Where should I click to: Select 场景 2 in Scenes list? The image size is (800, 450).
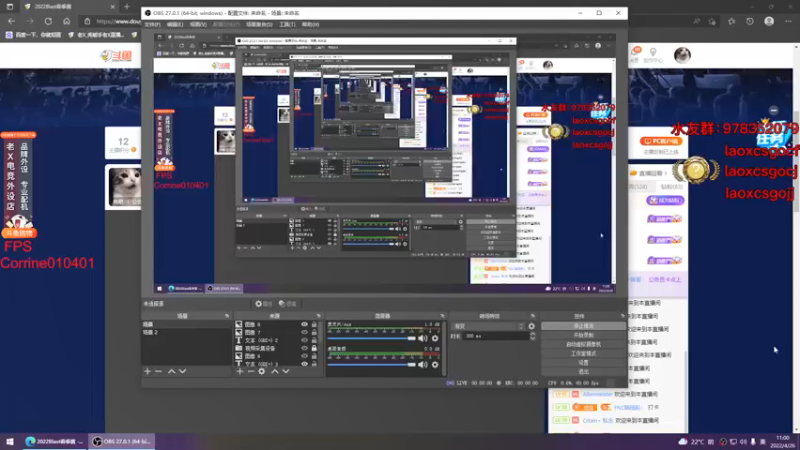[x=186, y=333]
